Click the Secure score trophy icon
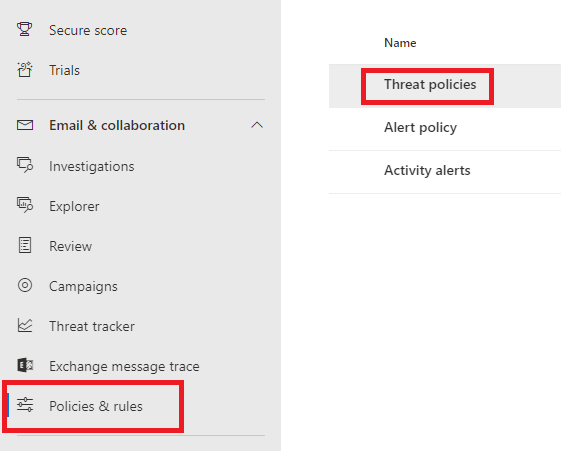The width and height of the screenshot is (561, 451). [x=25, y=29]
